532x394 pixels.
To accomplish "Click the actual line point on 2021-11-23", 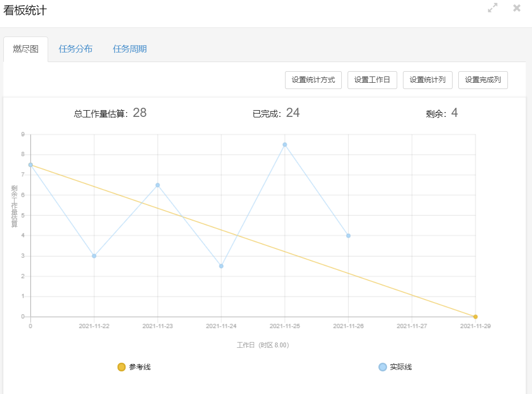I will (x=157, y=184).
